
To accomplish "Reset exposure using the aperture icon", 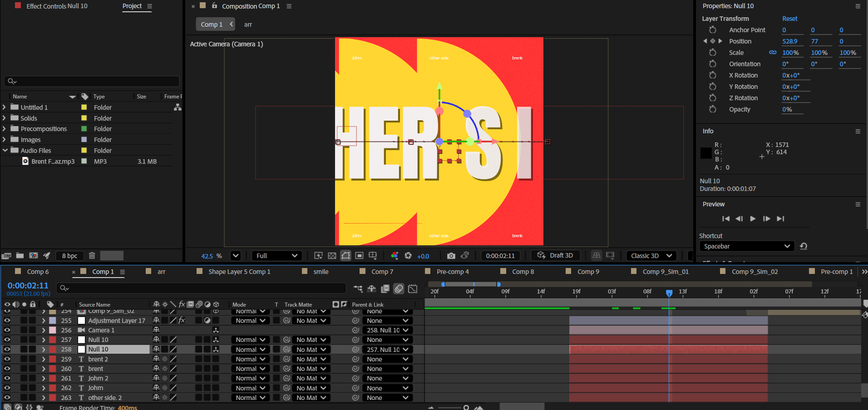I will pyautogui.click(x=408, y=256).
